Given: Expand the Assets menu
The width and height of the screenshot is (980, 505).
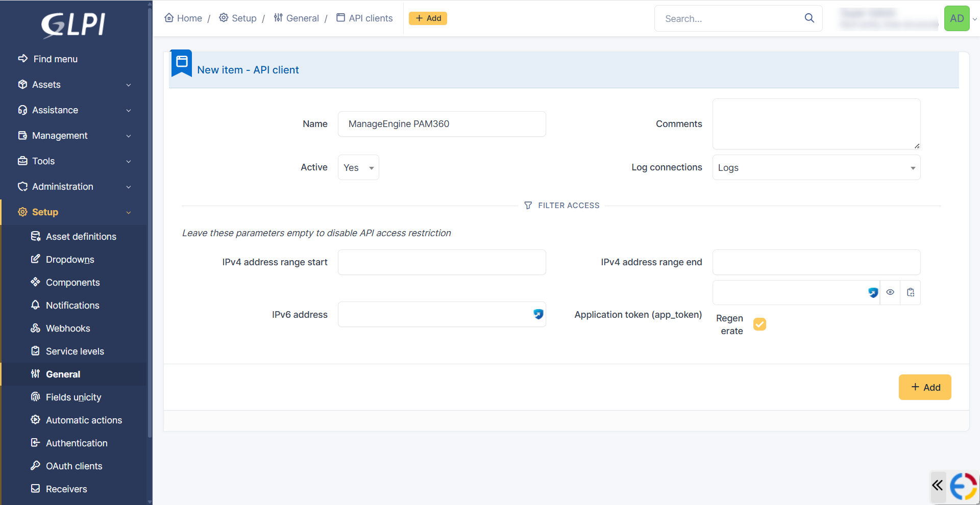Looking at the screenshot, I should coord(74,84).
